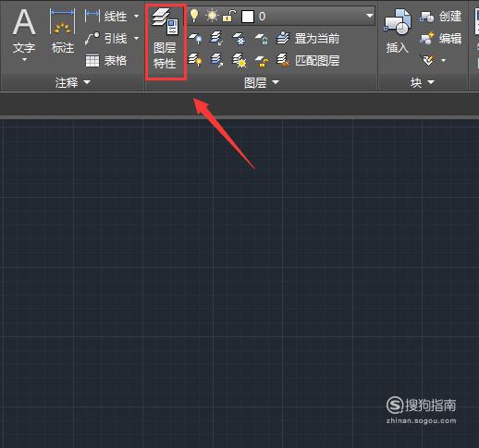Screen dimensions: 479x448
Task: Expand the 文字 text dropdown arrow
Action: pyautogui.click(x=24, y=59)
